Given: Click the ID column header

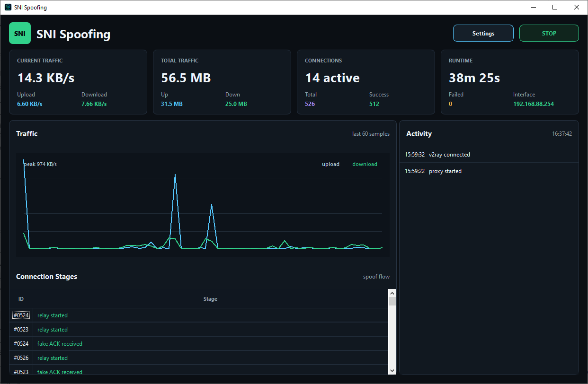Looking at the screenshot, I should pos(21,299).
